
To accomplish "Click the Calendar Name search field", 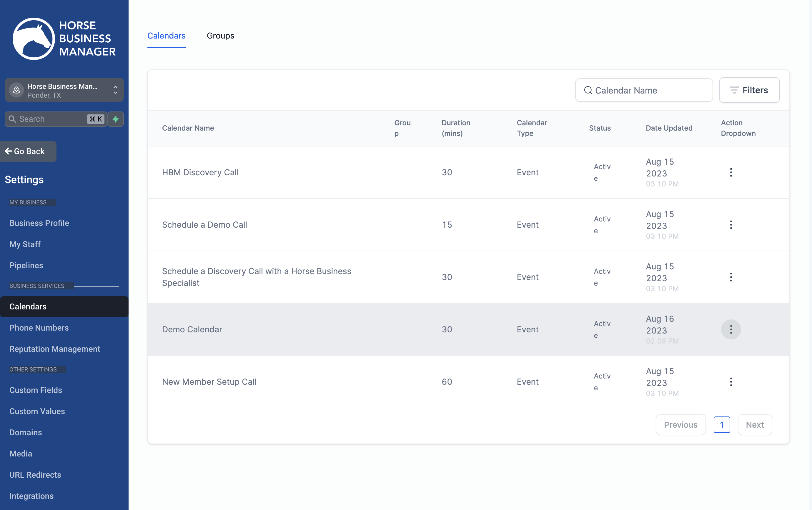I will pos(644,90).
